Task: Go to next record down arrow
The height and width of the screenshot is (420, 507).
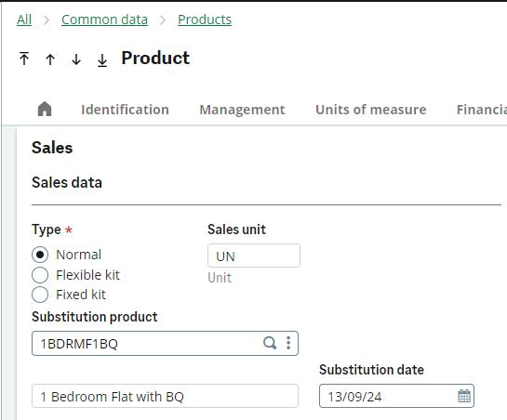Action: point(76,59)
